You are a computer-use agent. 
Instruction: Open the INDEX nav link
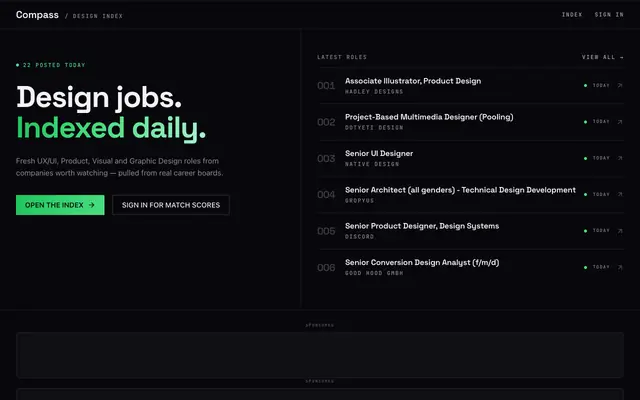pyautogui.click(x=572, y=15)
